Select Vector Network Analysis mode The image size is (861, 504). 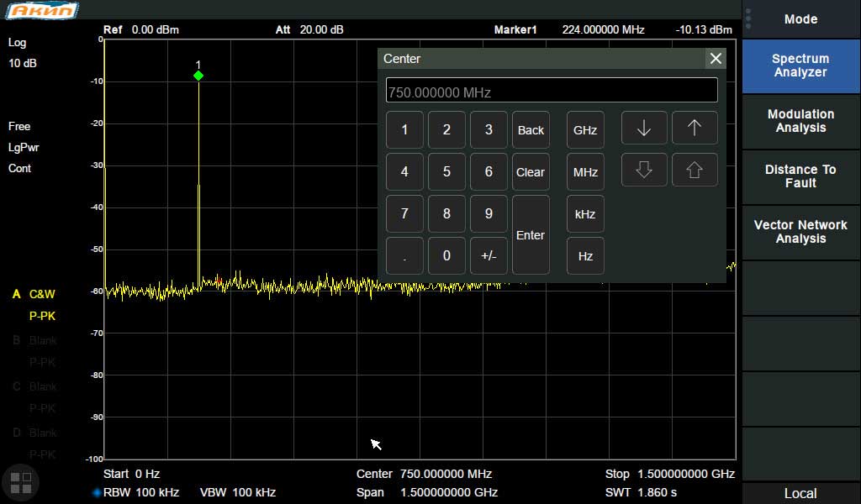pos(800,232)
